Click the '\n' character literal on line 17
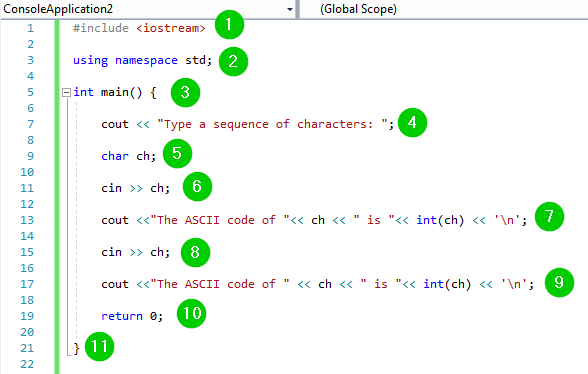 (514, 284)
